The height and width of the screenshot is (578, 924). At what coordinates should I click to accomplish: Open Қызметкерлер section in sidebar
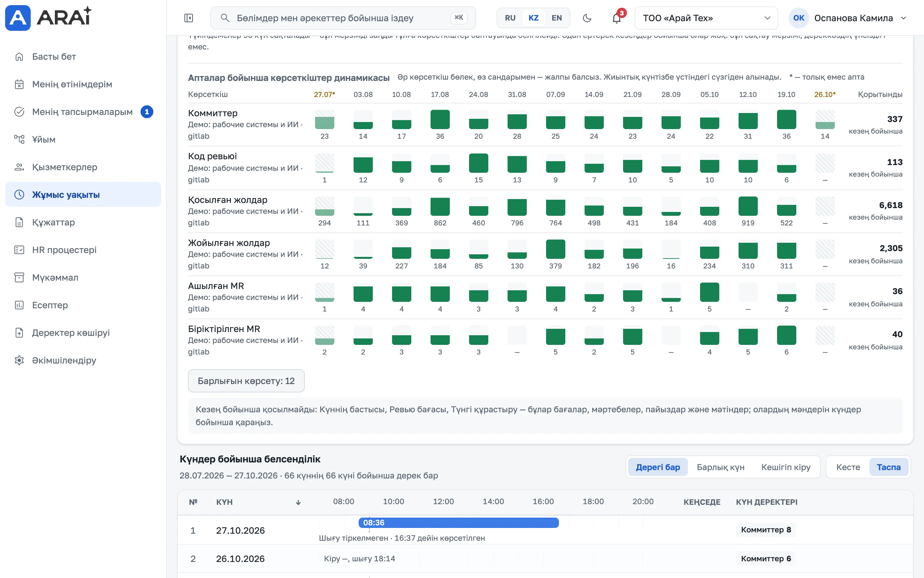tap(83, 167)
